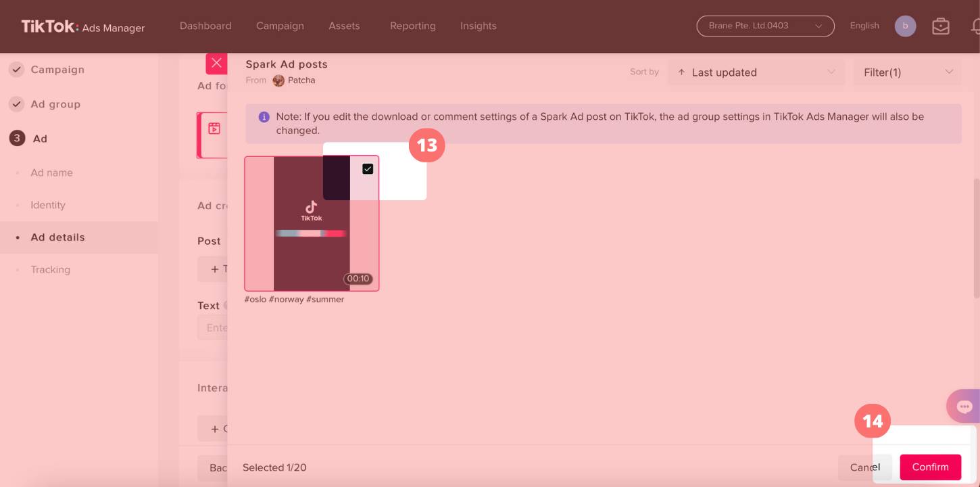Click the TikTok Ads Manager logo
980x487 pixels.
pyautogui.click(x=83, y=27)
